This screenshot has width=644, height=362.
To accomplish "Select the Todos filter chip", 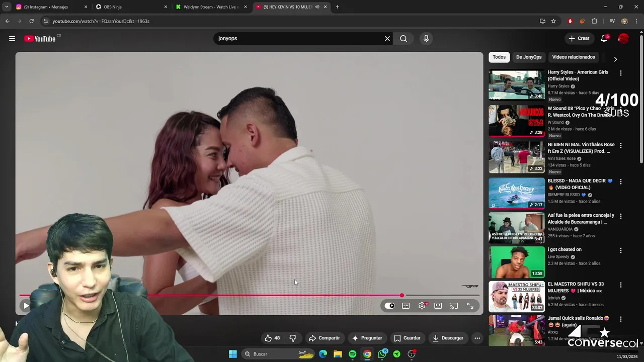I will [499, 57].
